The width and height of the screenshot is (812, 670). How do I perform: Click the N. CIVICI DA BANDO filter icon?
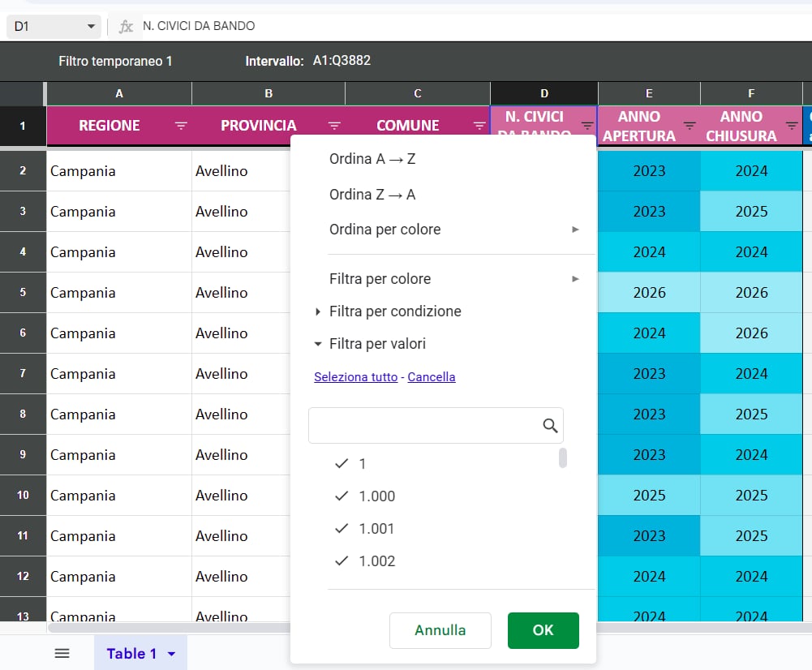pyautogui.click(x=587, y=126)
